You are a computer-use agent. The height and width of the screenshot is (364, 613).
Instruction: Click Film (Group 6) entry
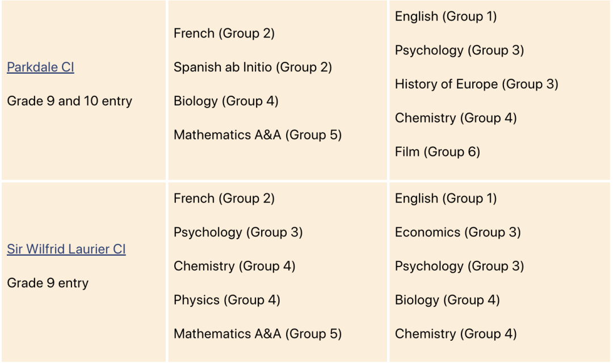click(438, 152)
